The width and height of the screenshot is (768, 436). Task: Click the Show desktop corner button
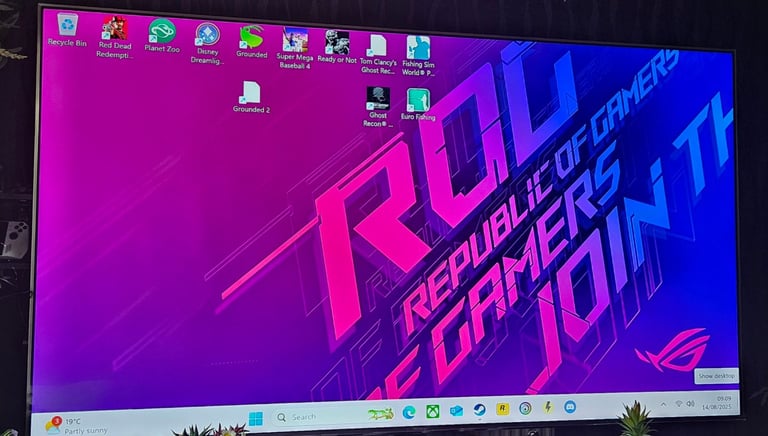(x=717, y=376)
